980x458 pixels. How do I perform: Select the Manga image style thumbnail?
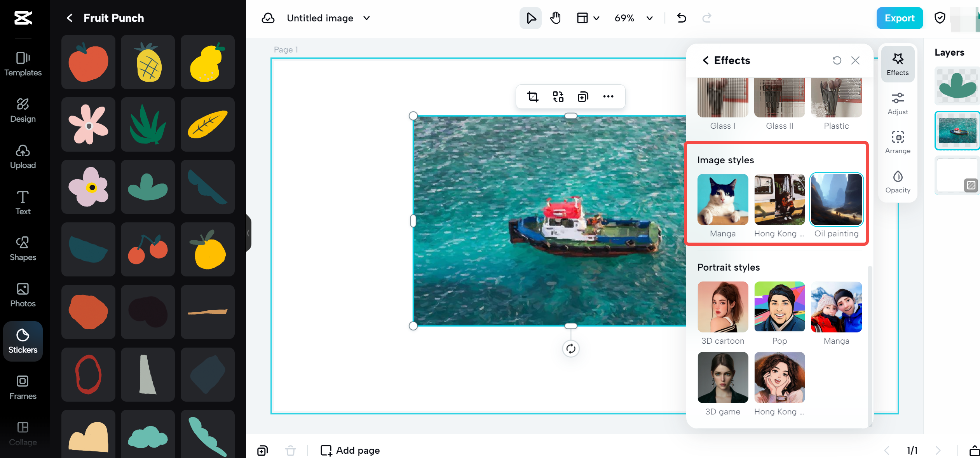coord(722,199)
